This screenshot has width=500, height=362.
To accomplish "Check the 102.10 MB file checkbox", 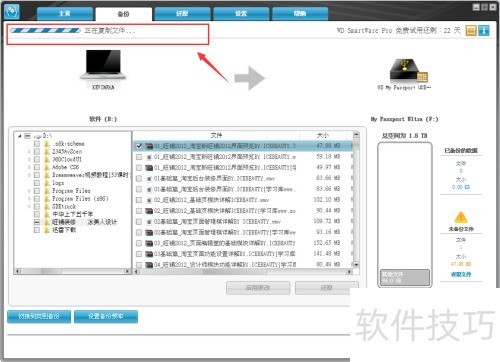I will pyautogui.click(x=139, y=200).
